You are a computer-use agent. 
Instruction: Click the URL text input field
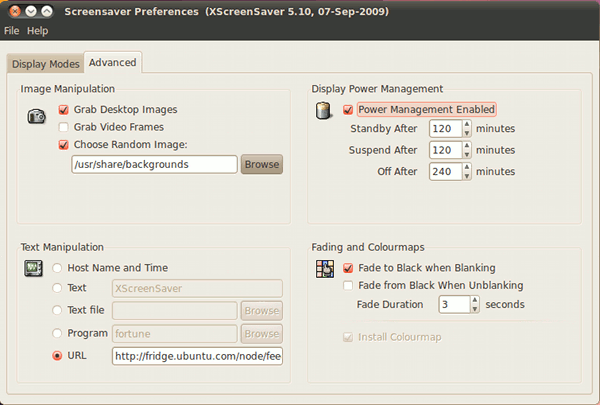197,355
